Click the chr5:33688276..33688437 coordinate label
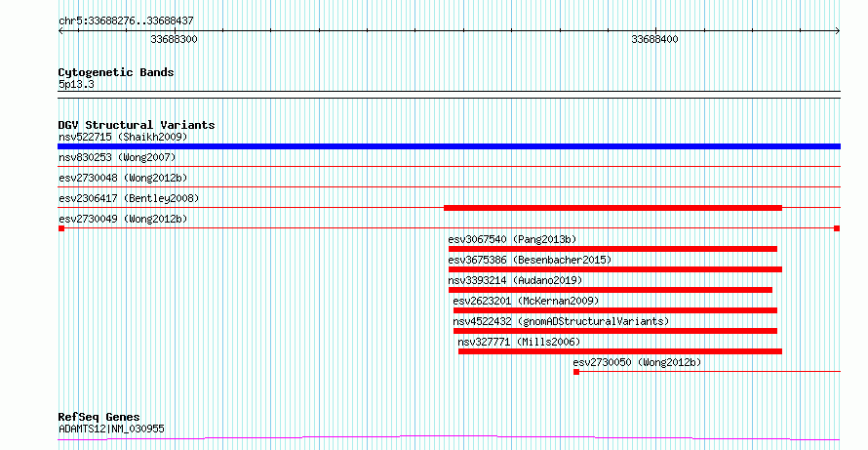Screen dimensions: 868x450 click(126, 21)
